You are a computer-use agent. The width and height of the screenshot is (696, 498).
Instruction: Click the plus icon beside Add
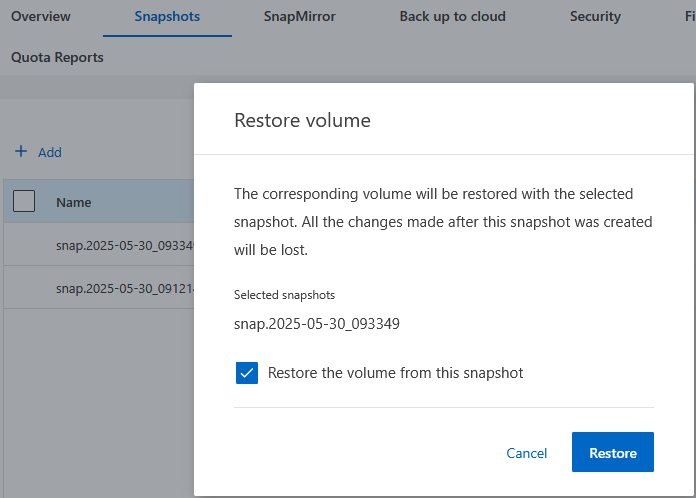(x=21, y=151)
